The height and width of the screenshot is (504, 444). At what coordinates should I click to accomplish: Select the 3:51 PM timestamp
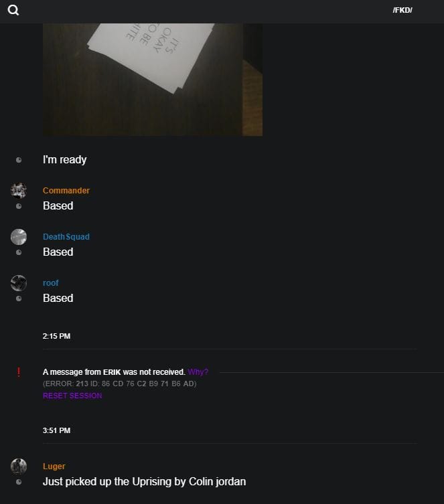pyautogui.click(x=56, y=431)
